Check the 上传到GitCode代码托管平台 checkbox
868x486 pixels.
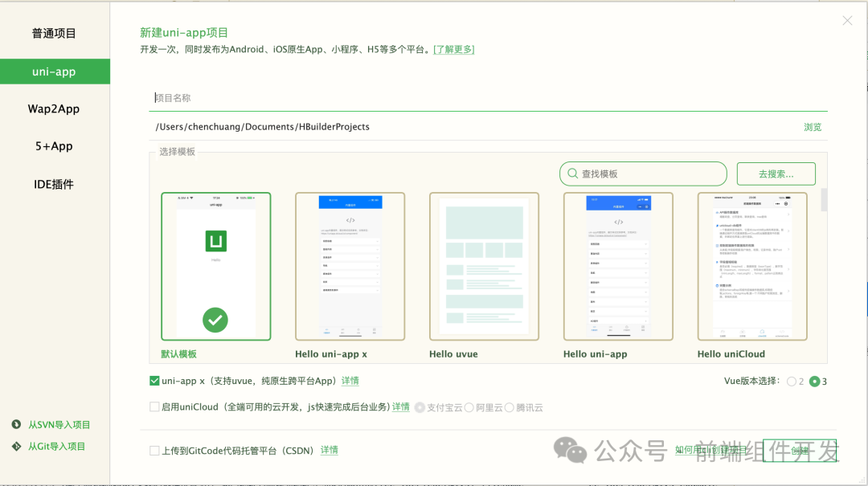coord(154,450)
